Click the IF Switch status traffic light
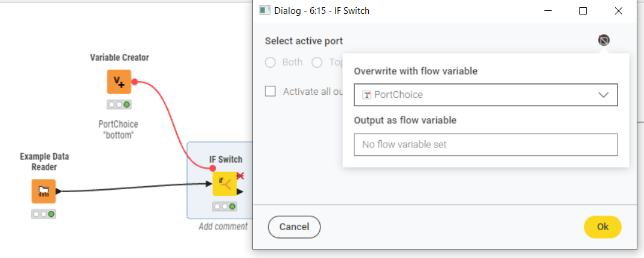This screenshot has width=644, height=258. (225, 207)
